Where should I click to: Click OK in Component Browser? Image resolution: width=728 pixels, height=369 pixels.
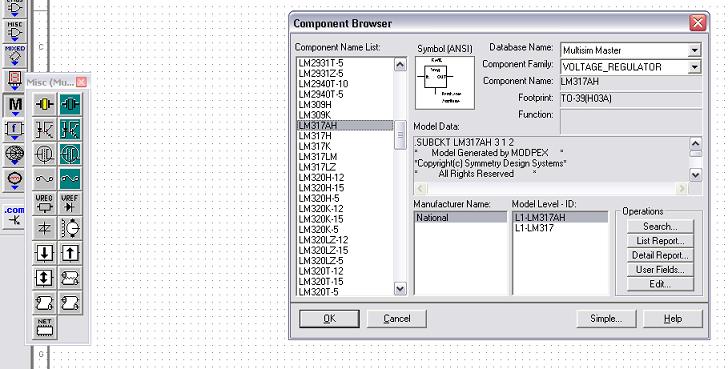point(329,318)
